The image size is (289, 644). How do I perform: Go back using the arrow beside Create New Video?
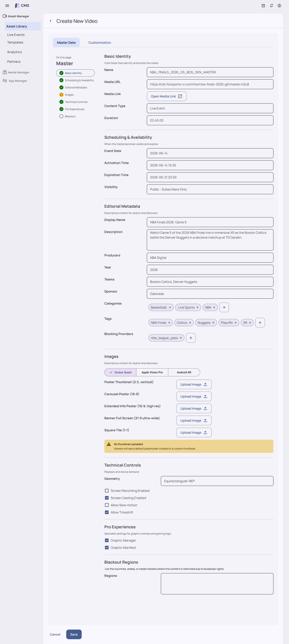51,21
